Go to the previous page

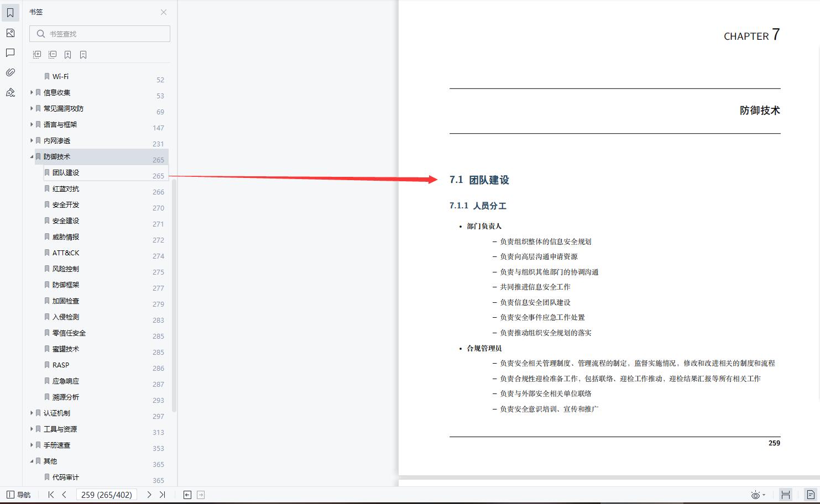coord(64,495)
